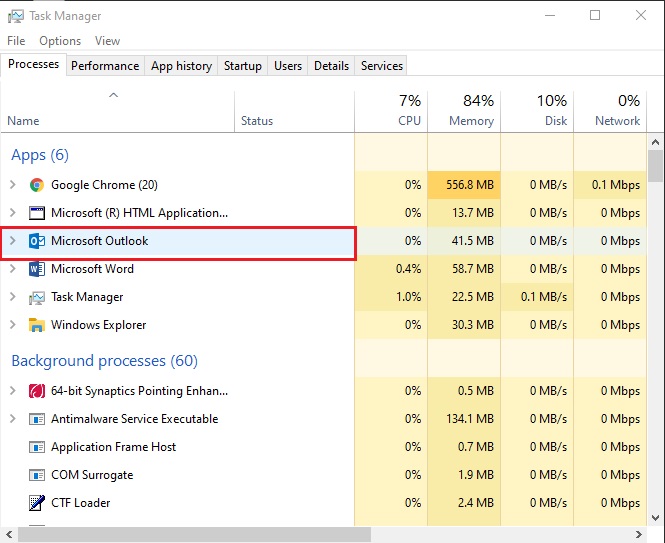Screen dimensions: 665x543
Task: Switch to the Details tab
Action: (x=331, y=66)
